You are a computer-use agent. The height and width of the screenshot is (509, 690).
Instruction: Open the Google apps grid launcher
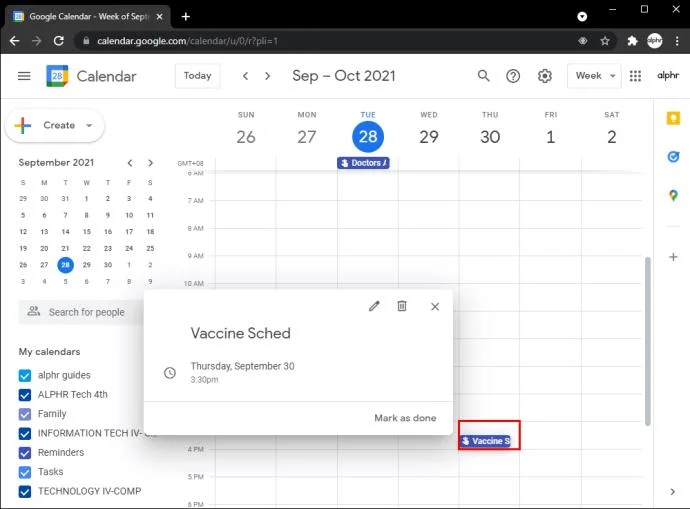(635, 76)
